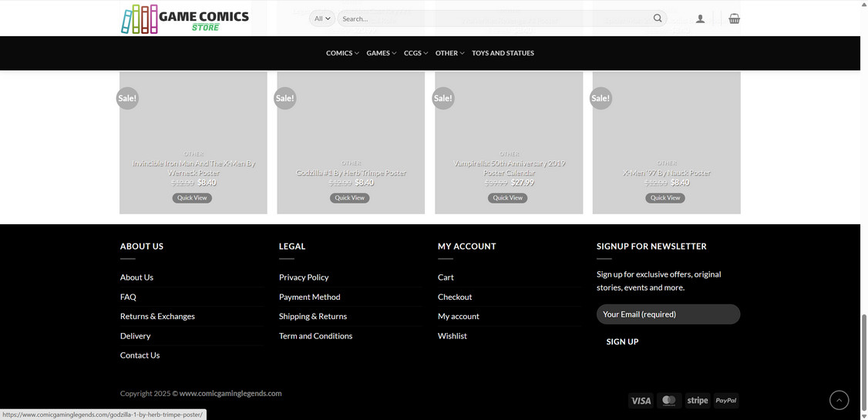The width and height of the screenshot is (868, 420).
Task: Click the Mastercard payment icon
Action: pyautogui.click(x=669, y=401)
